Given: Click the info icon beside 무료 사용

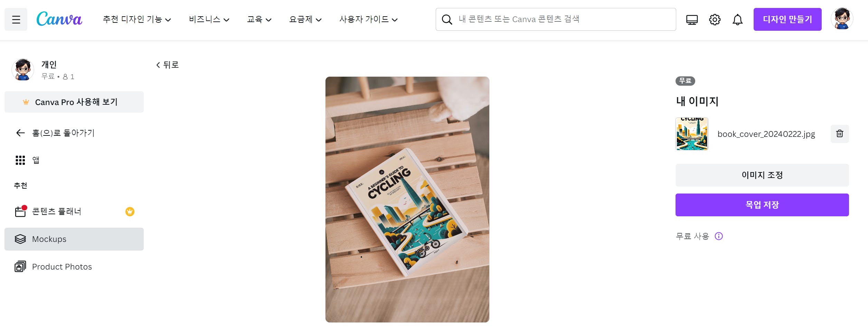Looking at the screenshot, I should click(x=719, y=236).
